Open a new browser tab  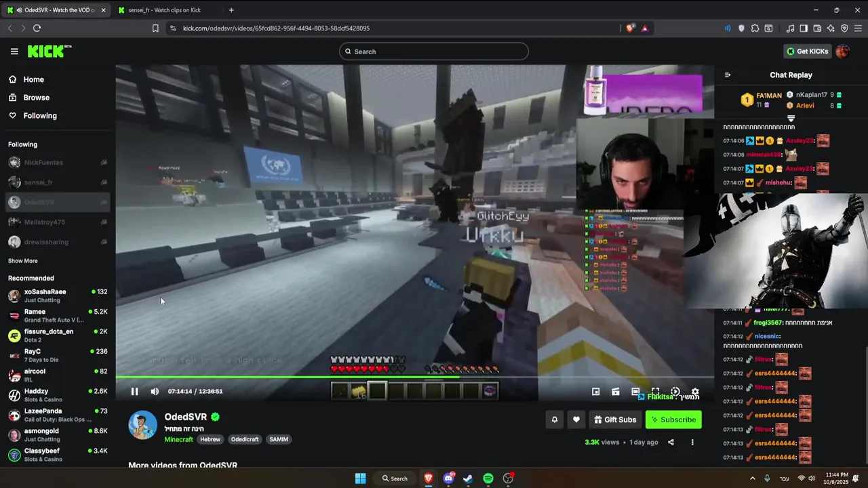point(231,10)
